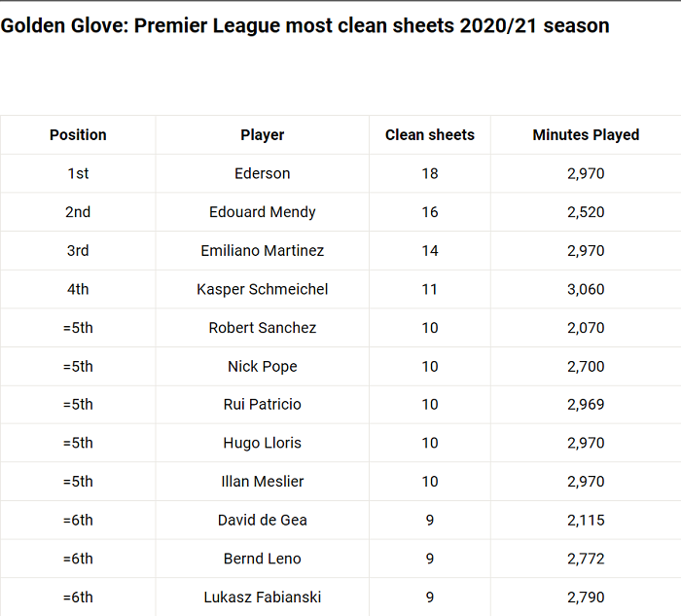Viewport: 681px width, 616px height.
Task: Click the Player column header
Action: pyautogui.click(x=263, y=135)
